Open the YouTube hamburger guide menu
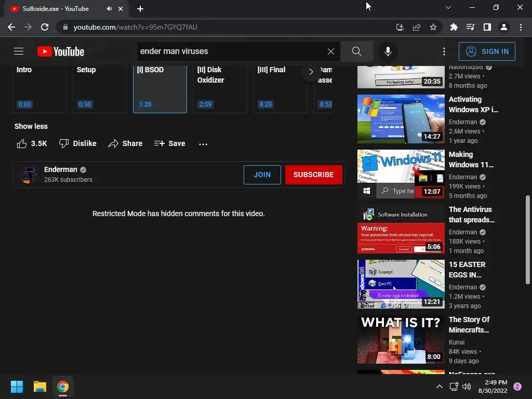The width and height of the screenshot is (532, 399). coord(19,51)
